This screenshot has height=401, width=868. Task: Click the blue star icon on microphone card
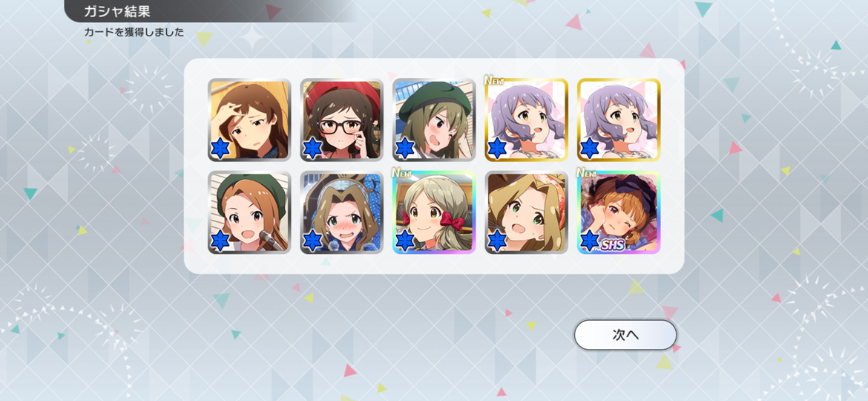coord(220,241)
